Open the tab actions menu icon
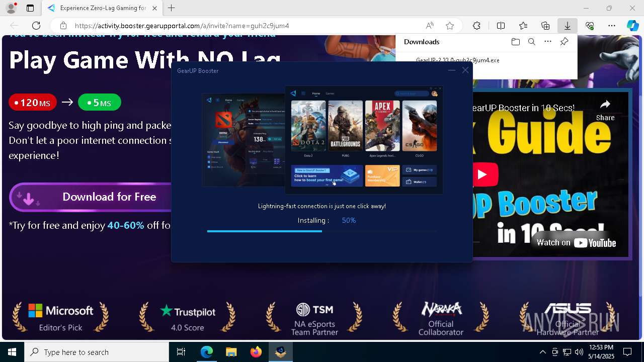The height and width of the screenshot is (362, 644). 30,8
